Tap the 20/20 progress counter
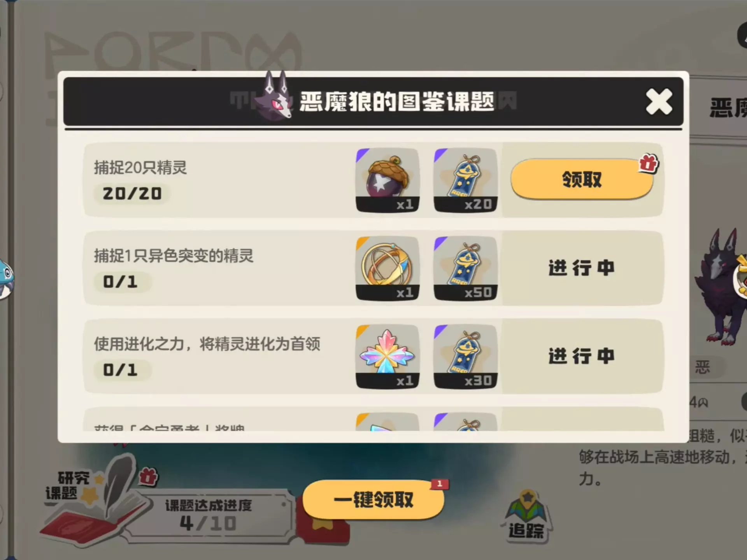 132,193
